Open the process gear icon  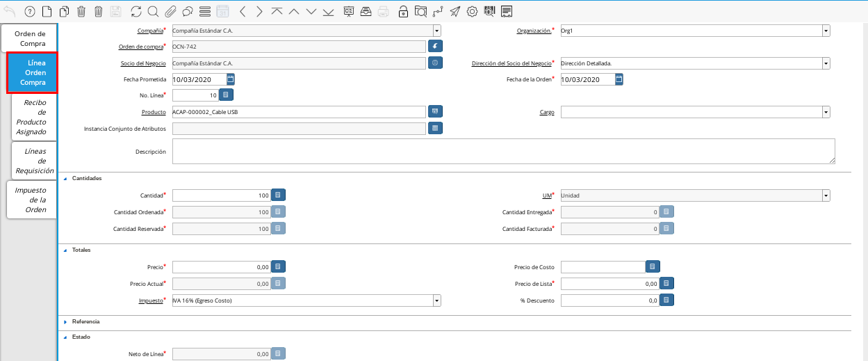(x=472, y=11)
